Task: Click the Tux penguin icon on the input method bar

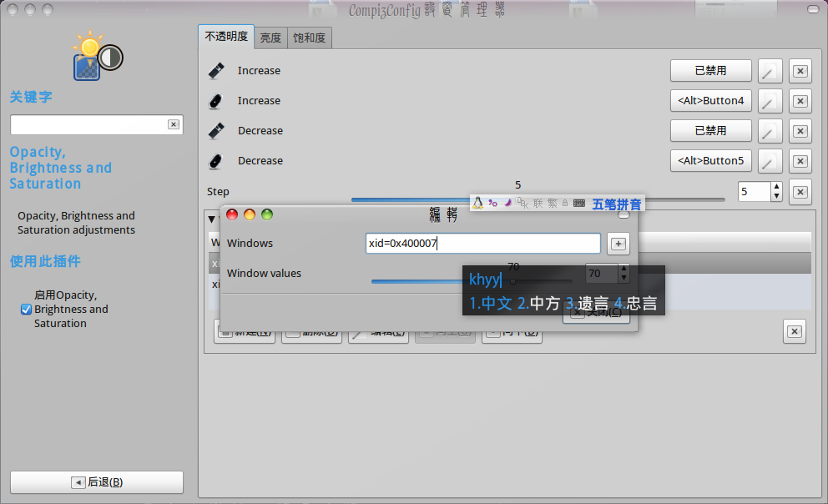Action: pos(478,203)
